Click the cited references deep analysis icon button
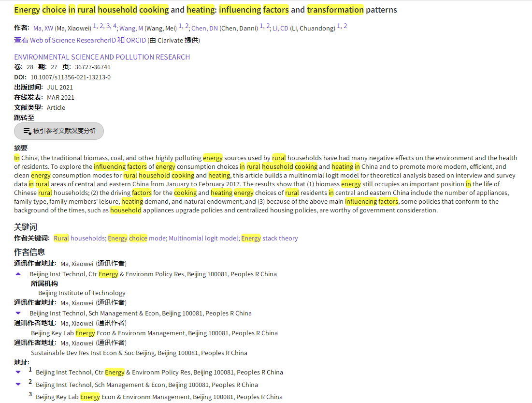Image resolution: width=532 pixels, height=403 pixels. (28, 131)
